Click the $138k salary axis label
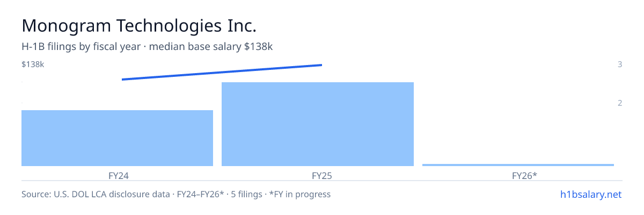The height and width of the screenshot is (215, 644). 33,64
